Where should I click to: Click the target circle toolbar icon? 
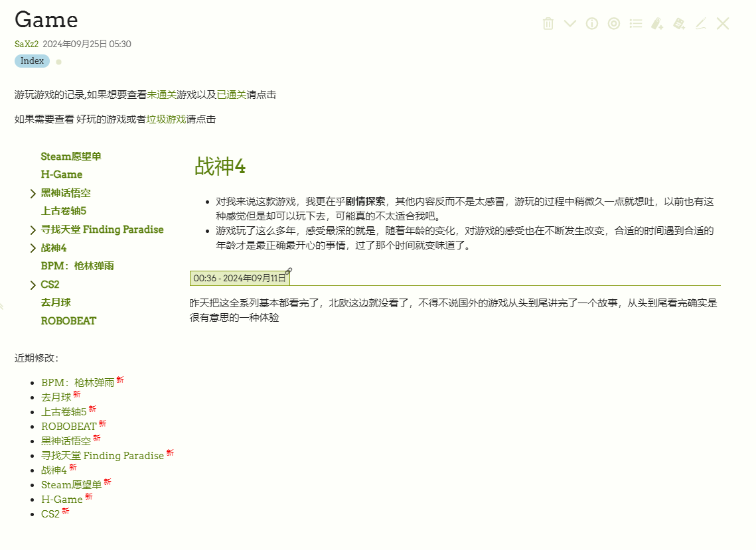pyautogui.click(x=614, y=23)
